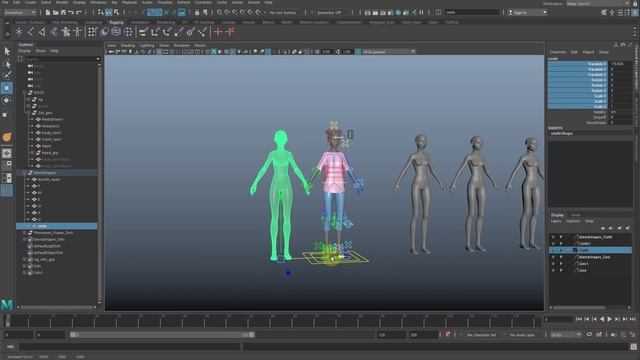The height and width of the screenshot is (360, 640).
Task: Switch to single-pane layout icon in toolbox
Action: tap(7, 153)
